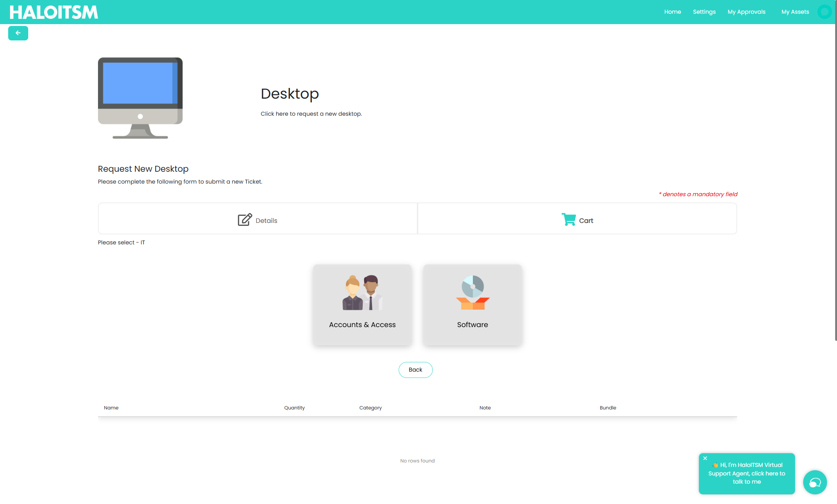This screenshot has width=837, height=504.
Task: Open My Approvals page
Action: (x=746, y=12)
